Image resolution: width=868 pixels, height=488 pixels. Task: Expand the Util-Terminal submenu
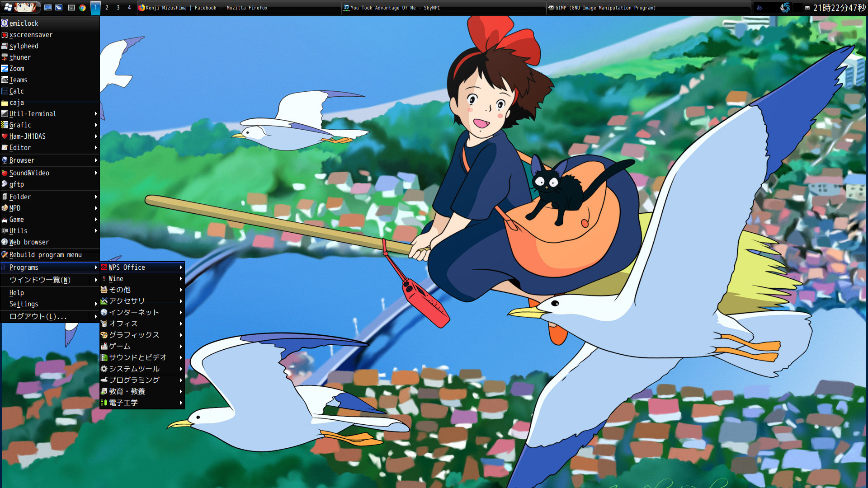tap(33, 113)
